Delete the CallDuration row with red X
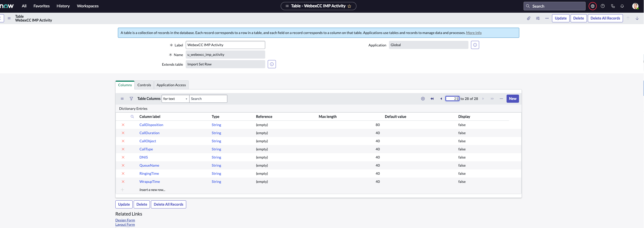Viewport: 644px width, 228px height. pos(123,133)
